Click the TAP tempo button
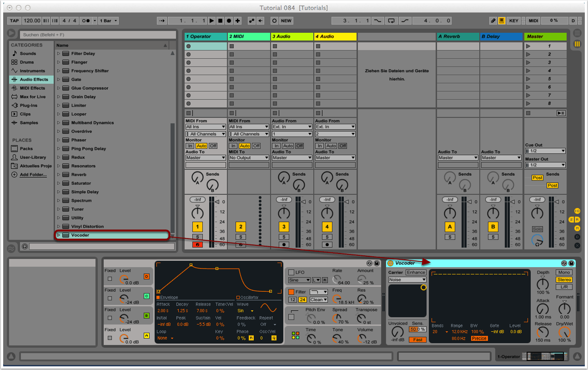 pos(15,20)
